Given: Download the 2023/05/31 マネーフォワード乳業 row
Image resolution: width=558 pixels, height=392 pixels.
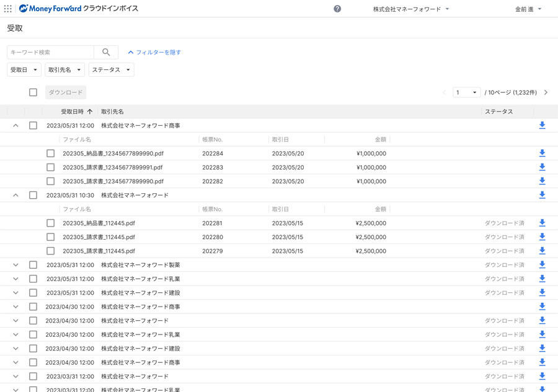Looking at the screenshot, I should tap(542, 279).
